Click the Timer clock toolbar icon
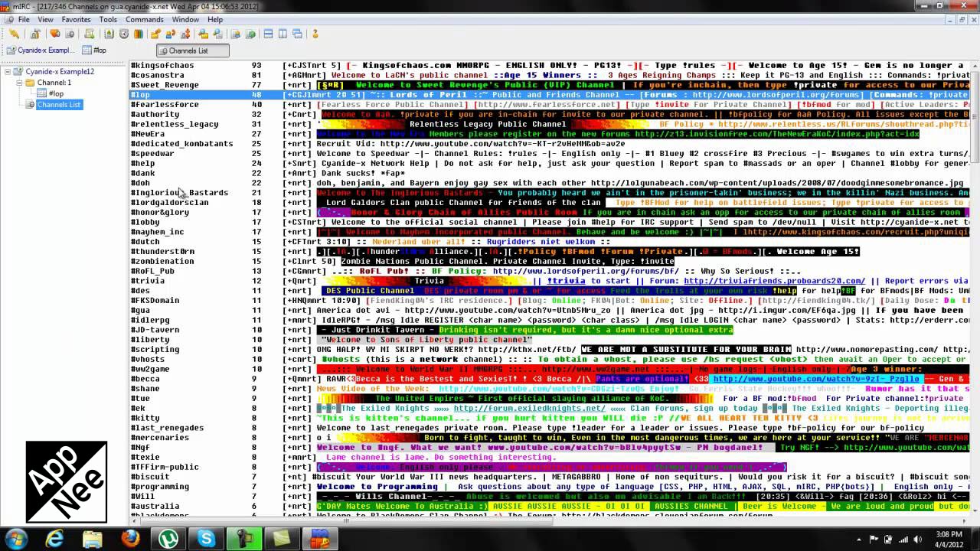 (123, 34)
